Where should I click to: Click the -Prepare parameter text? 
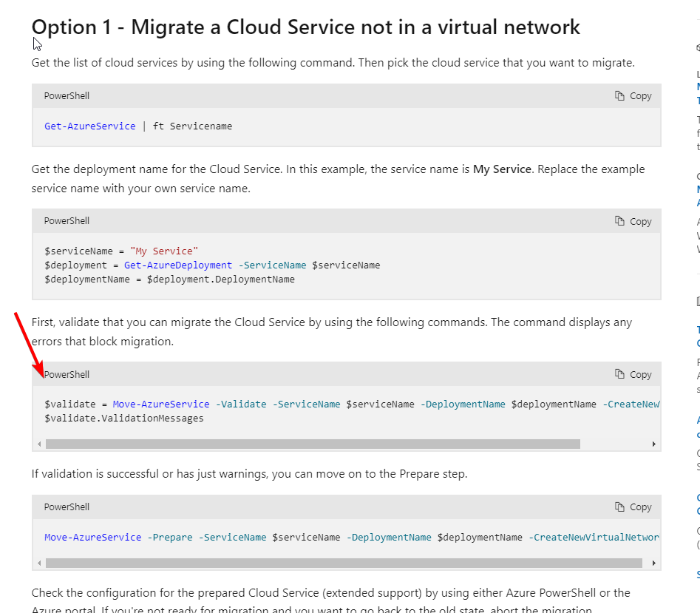pyautogui.click(x=170, y=538)
